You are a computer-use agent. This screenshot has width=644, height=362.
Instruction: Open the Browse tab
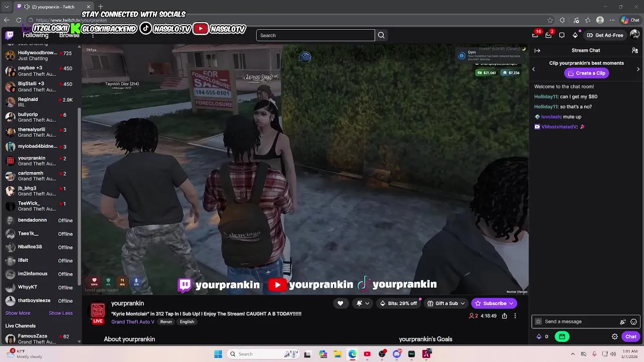click(69, 35)
